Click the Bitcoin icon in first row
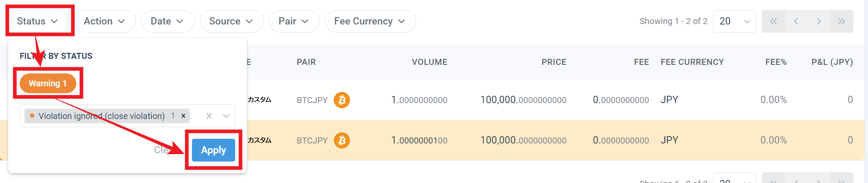Image resolution: width=868 pixels, height=183 pixels. coord(342,100)
